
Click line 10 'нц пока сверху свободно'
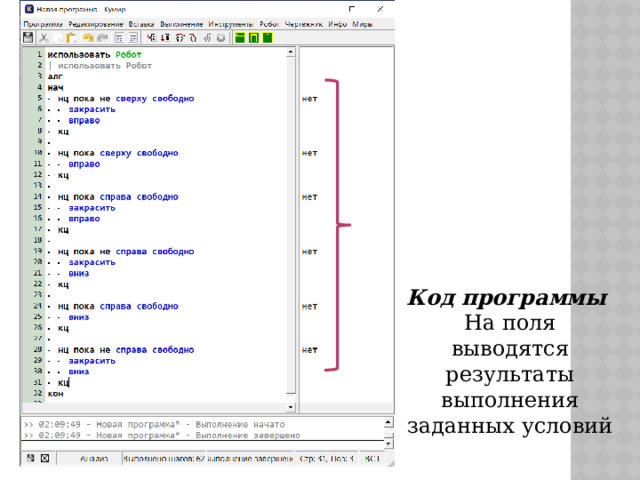point(118,153)
